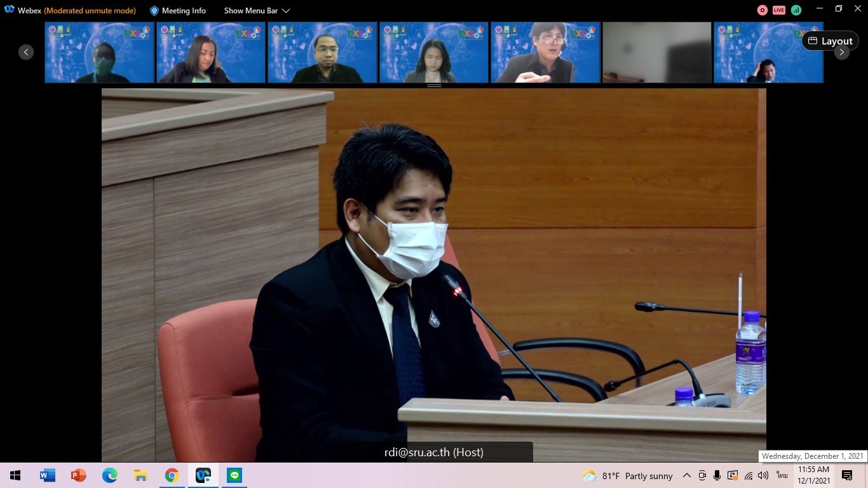
Task: Click the Wi-Fi network tray icon
Action: (x=749, y=475)
